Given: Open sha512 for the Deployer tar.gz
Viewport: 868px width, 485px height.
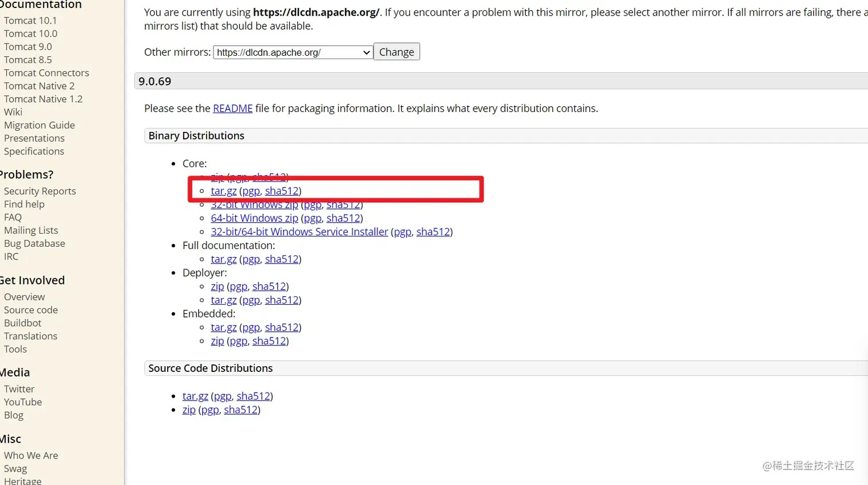Looking at the screenshot, I should pyautogui.click(x=282, y=300).
